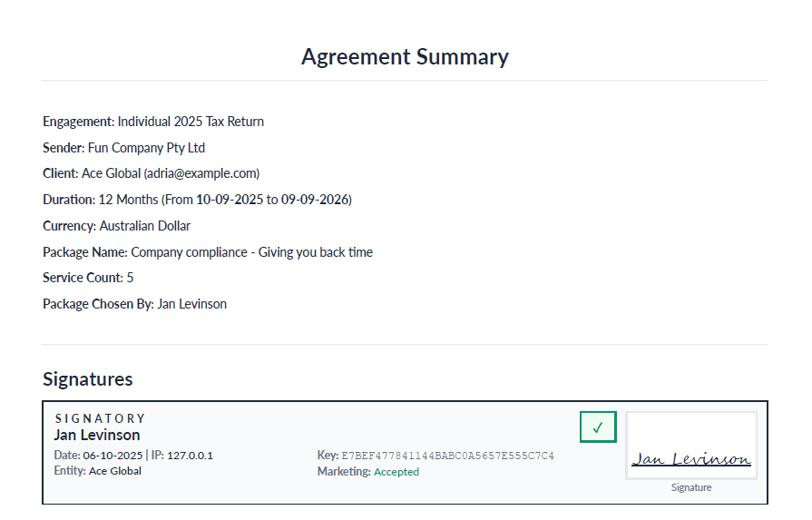The image size is (812, 520).
Task: Click the green Accepted marketing status
Action: click(x=396, y=472)
